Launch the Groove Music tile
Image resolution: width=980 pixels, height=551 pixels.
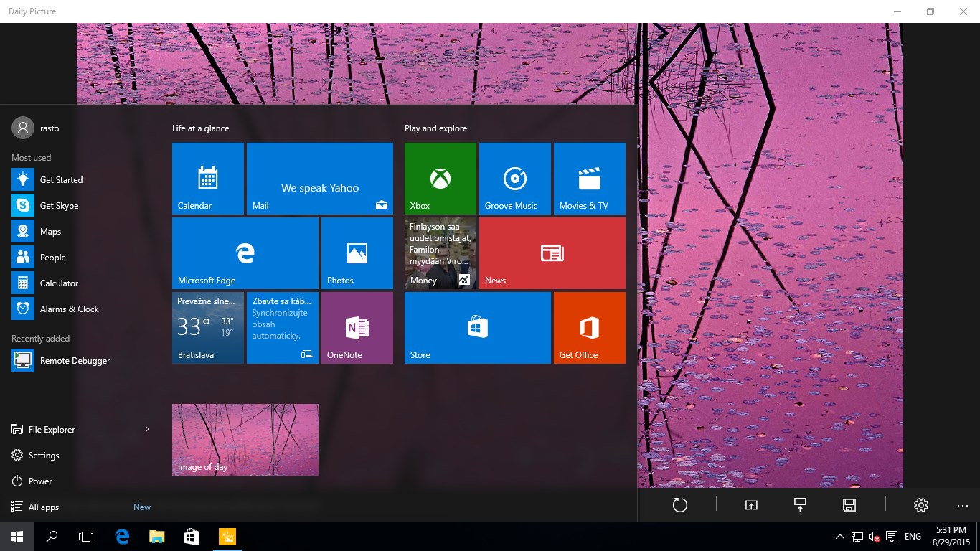(514, 179)
